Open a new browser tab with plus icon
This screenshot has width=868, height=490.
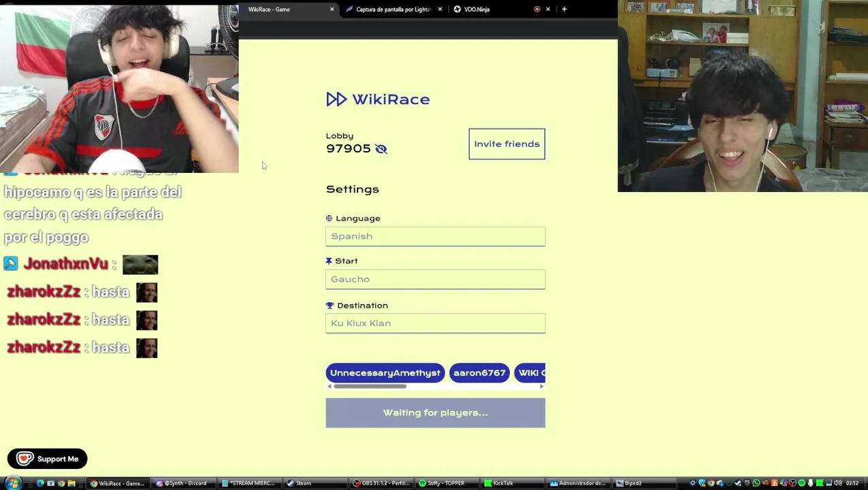coord(564,10)
